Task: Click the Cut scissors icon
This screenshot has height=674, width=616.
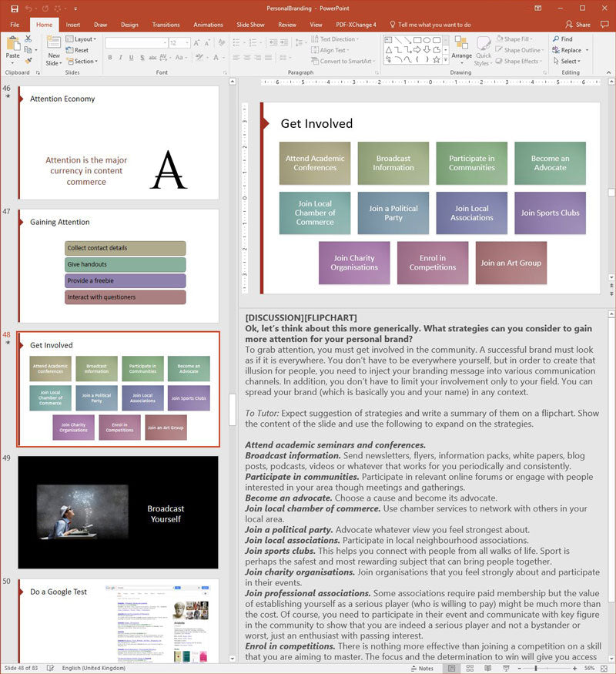Action: pos(28,39)
